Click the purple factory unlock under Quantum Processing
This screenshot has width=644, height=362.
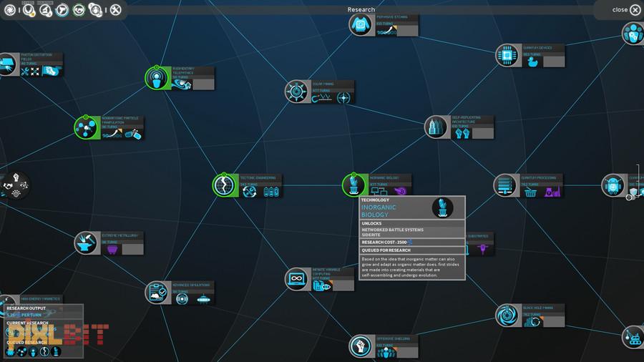tap(552, 192)
